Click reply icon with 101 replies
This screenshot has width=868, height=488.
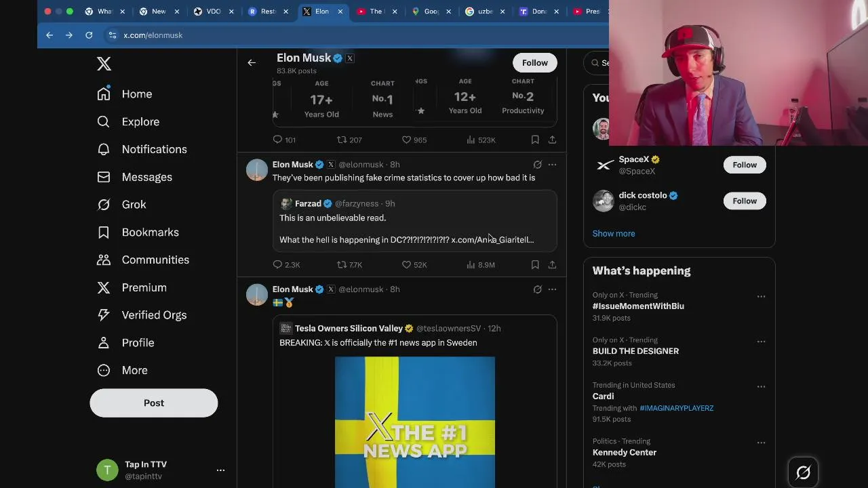[277, 140]
